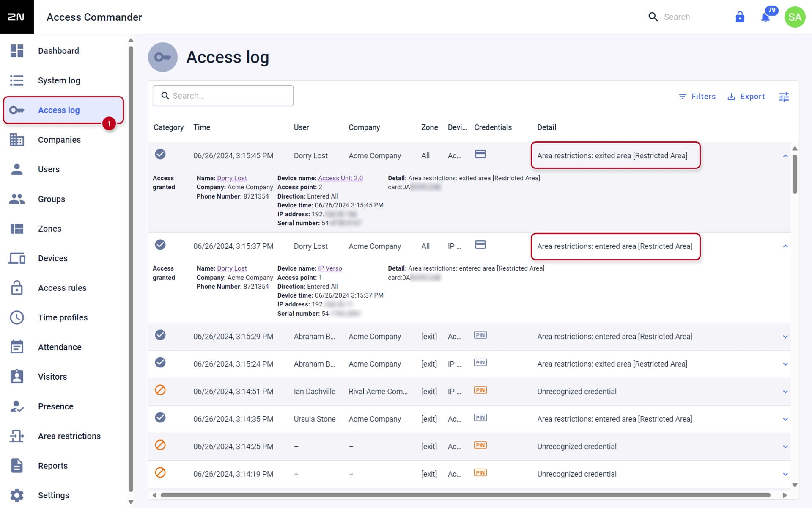The width and height of the screenshot is (812, 508).
Task: Click the User column header
Action: [x=301, y=127]
